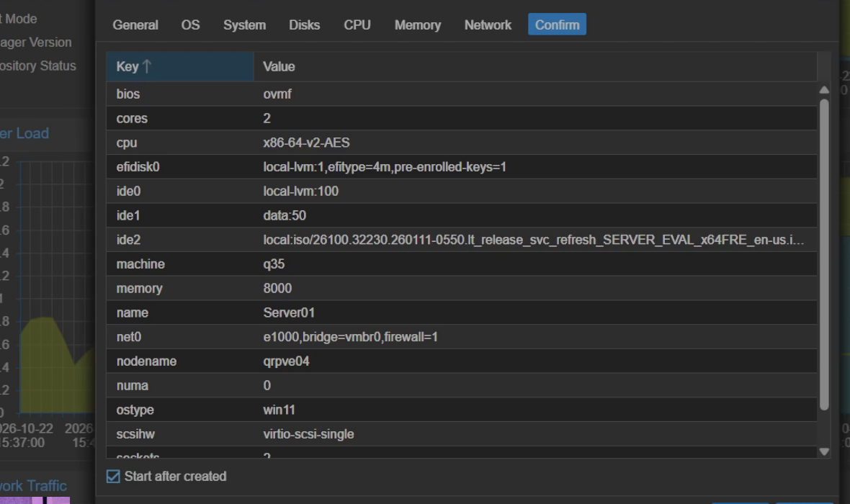Select the bios row key
The height and width of the screenshot is (504, 850).
coord(128,94)
